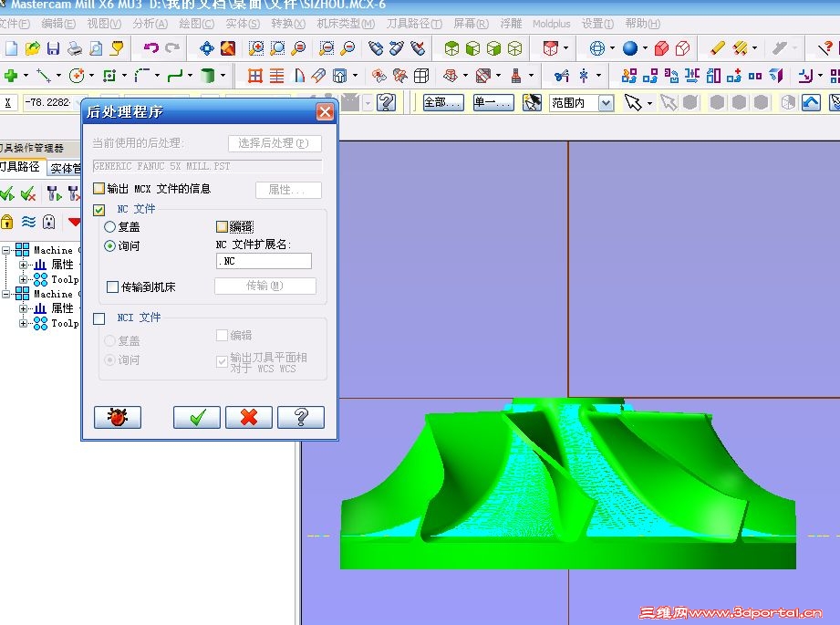Collapse the first Machine group node
840x625 pixels.
tap(5, 250)
